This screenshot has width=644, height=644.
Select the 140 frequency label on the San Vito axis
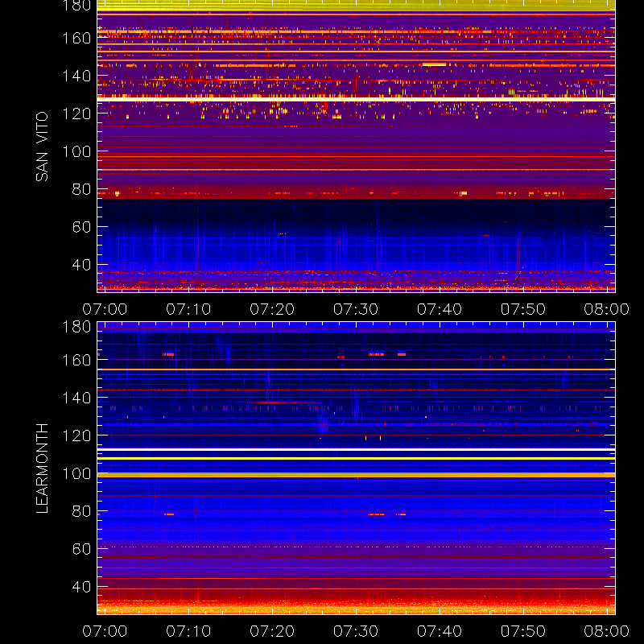(x=76, y=76)
